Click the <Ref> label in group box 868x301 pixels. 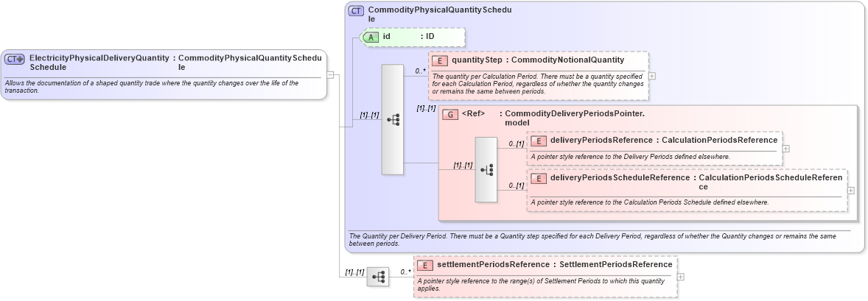click(x=473, y=114)
